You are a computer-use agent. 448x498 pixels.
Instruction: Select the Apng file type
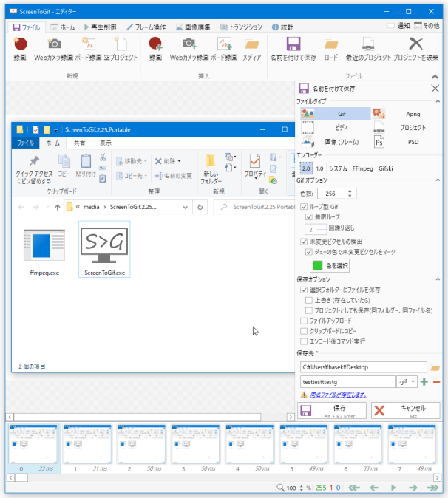click(406, 114)
